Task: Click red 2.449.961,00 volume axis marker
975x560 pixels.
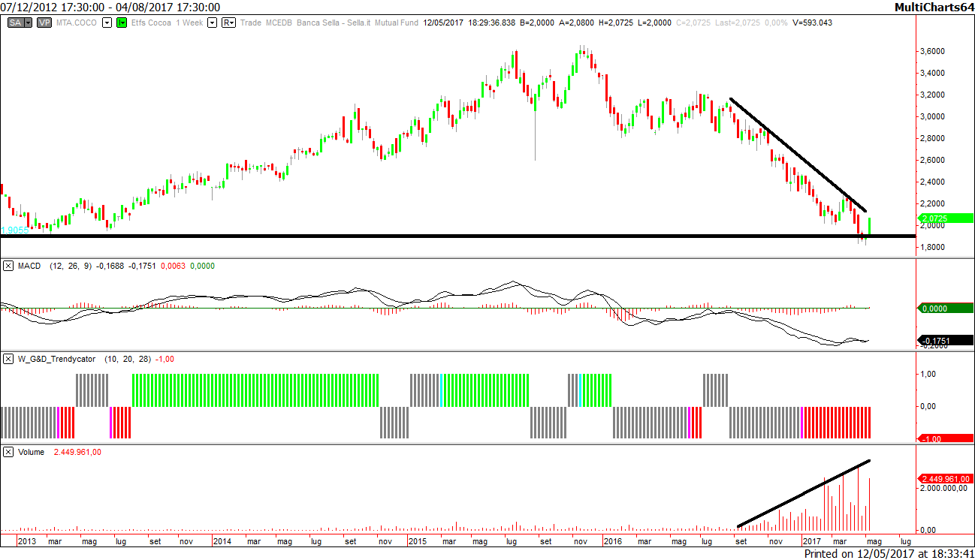Action: 946,479
